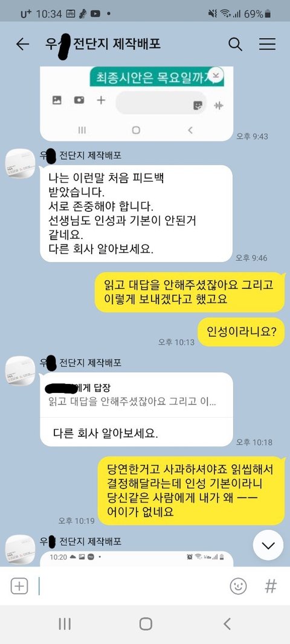Select the '다른 회사 알아보세요.' reply bubble
Screen dimensions: 290x644
click(137, 409)
